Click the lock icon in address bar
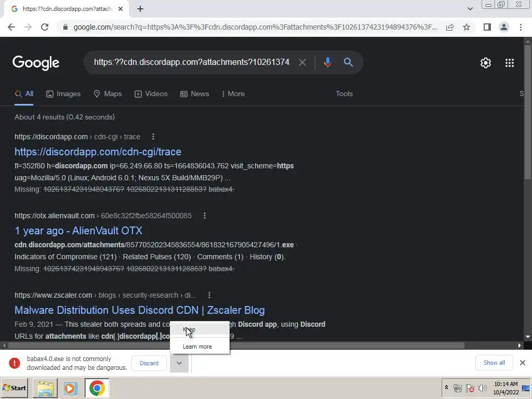 pyautogui.click(x=65, y=27)
